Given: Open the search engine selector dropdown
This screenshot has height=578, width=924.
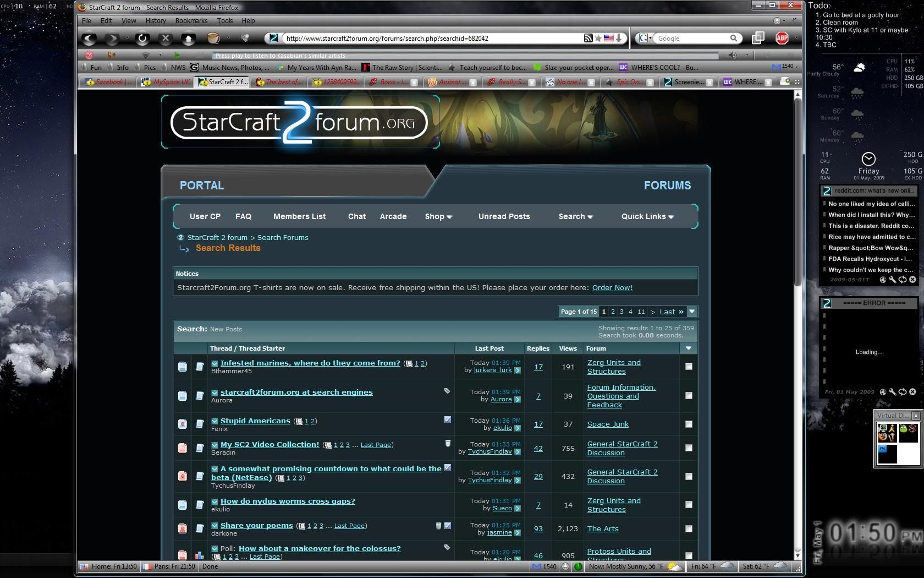Looking at the screenshot, I should [x=645, y=38].
